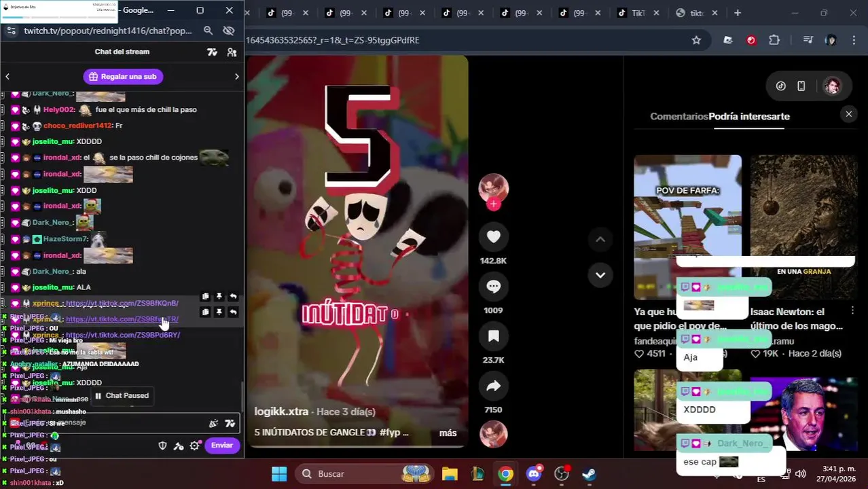Open options dots on the Isaac Newton card
The image size is (868, 489).
tap(852, 310)
